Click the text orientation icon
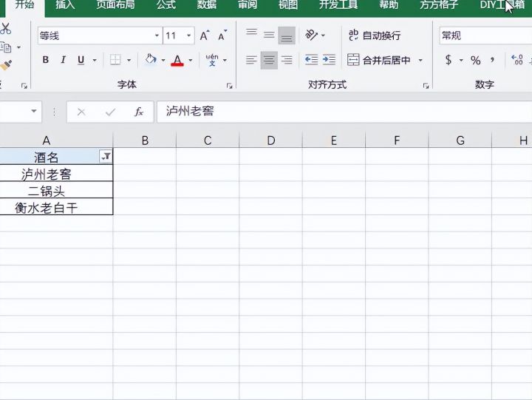Image resolution: width=532 pixels, height=400 pixels. tap(311, 35)
